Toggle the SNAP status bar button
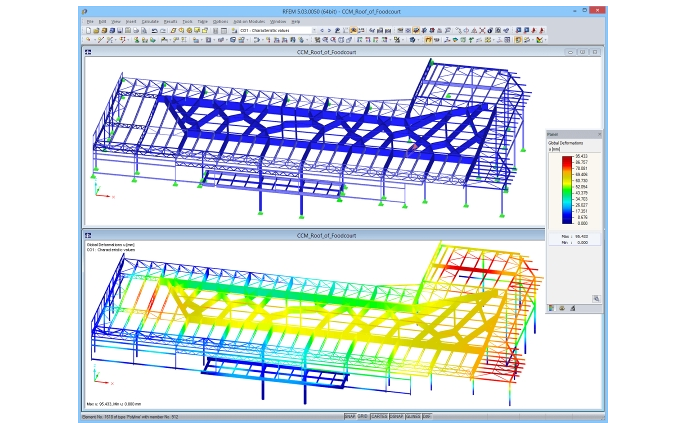 350,417
